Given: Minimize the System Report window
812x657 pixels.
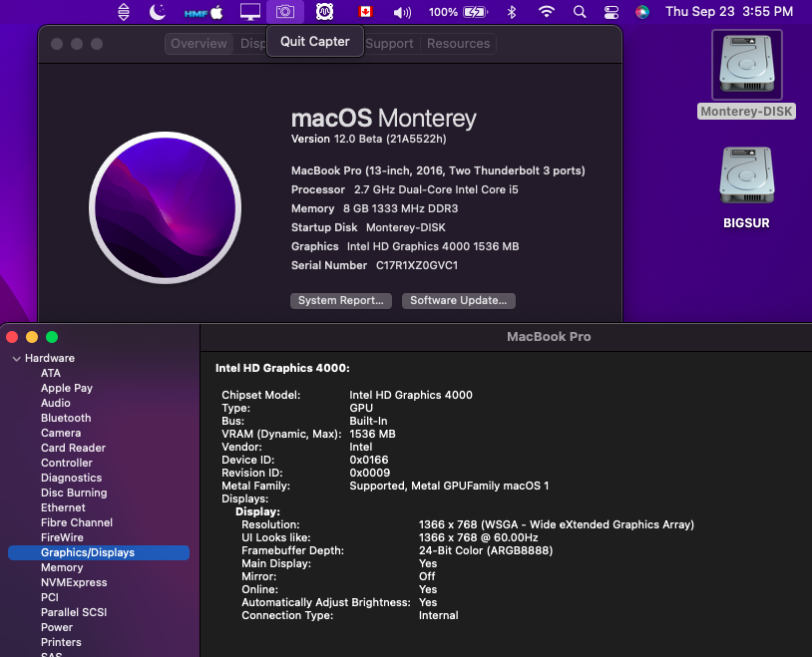Looking at the screenshot, I should [x=32, y=337].
